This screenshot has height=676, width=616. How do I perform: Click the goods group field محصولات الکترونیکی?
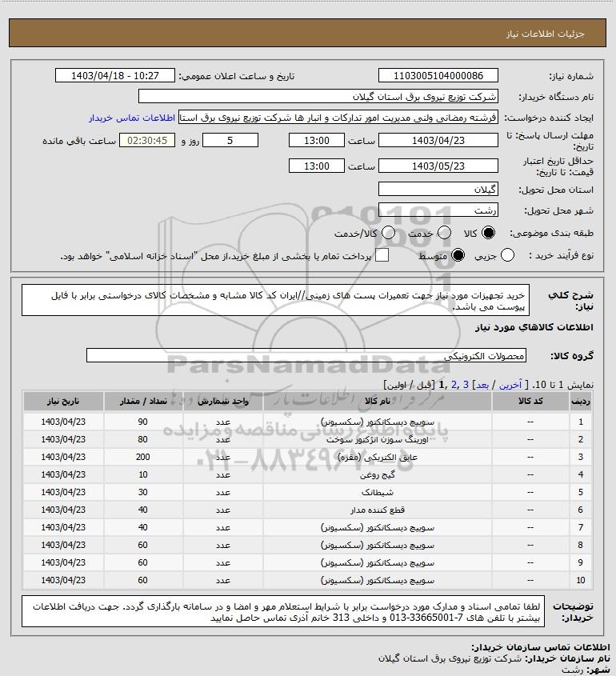[x=306, y=356]
